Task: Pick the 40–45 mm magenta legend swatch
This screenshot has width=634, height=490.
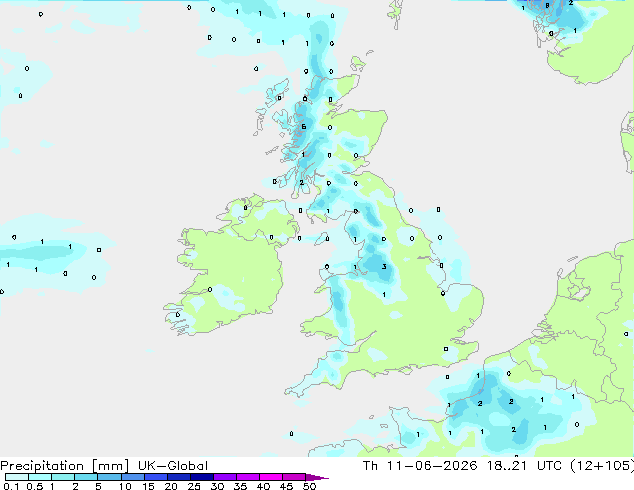Action: 271,477
